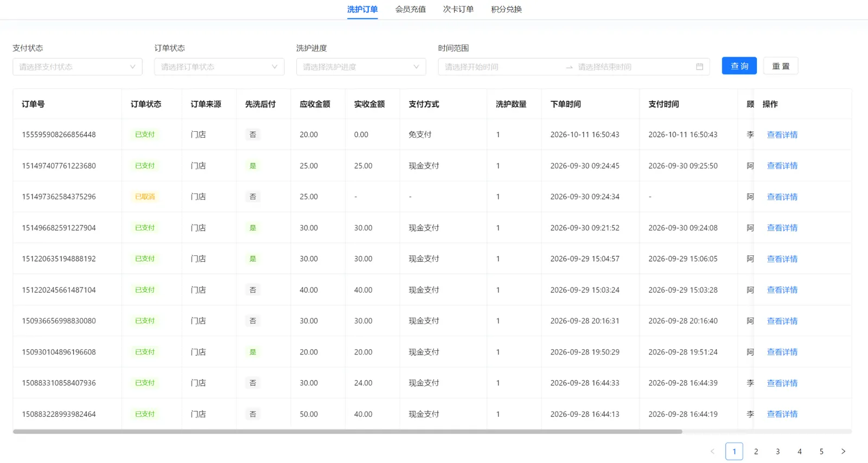The image size is (868, 463).
Task: Open 查看详情 for order 150930104896196608
Action: pos(782,352)
